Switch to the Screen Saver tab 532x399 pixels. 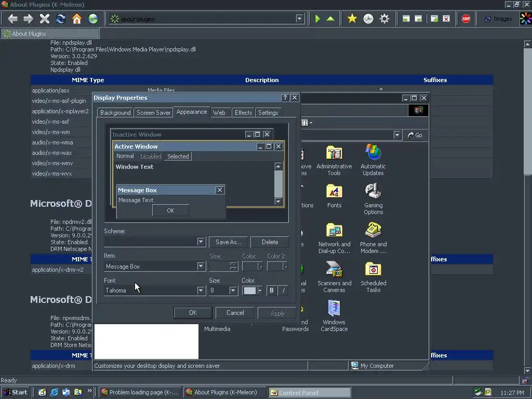[x=154, y=113]
